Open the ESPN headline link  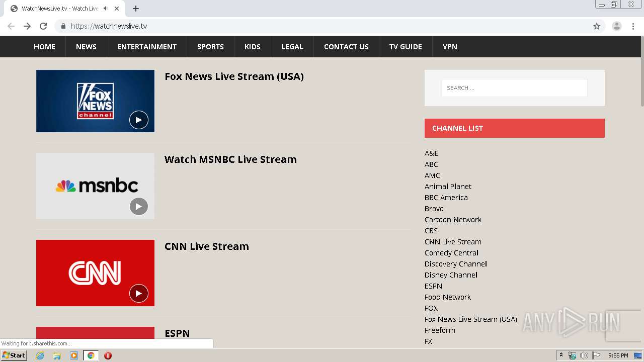[x=177, y=333]
